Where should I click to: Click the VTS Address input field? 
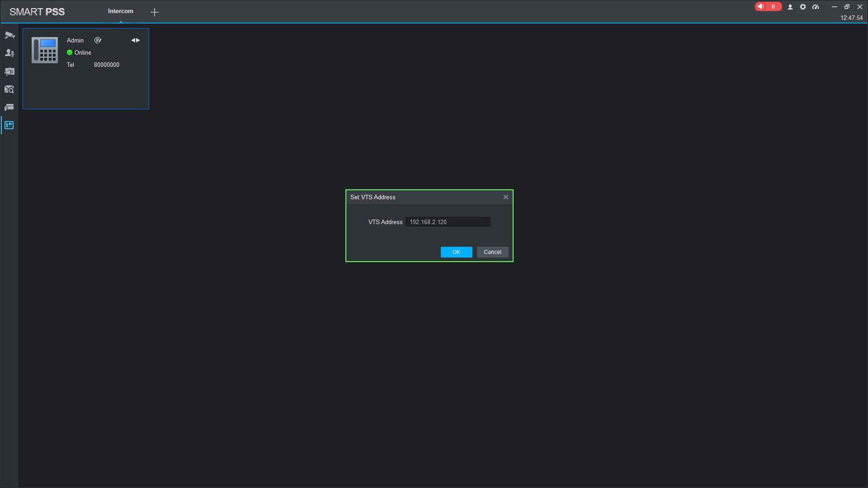point(448,222)
